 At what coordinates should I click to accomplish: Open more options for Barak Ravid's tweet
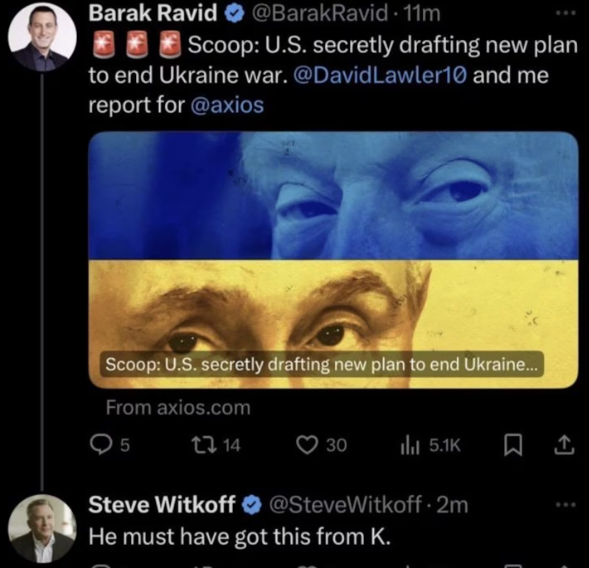pyautogui.click(x=566, y=13)
